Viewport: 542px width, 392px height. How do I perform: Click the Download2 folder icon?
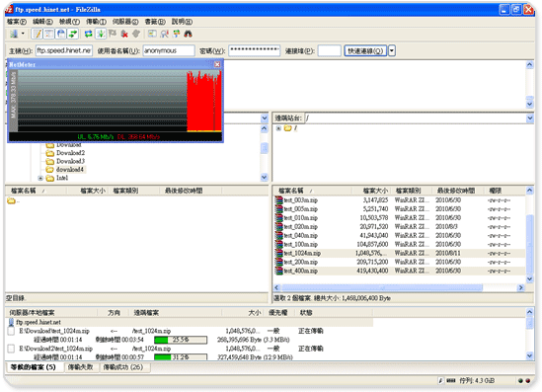click(x=50, y=153)
